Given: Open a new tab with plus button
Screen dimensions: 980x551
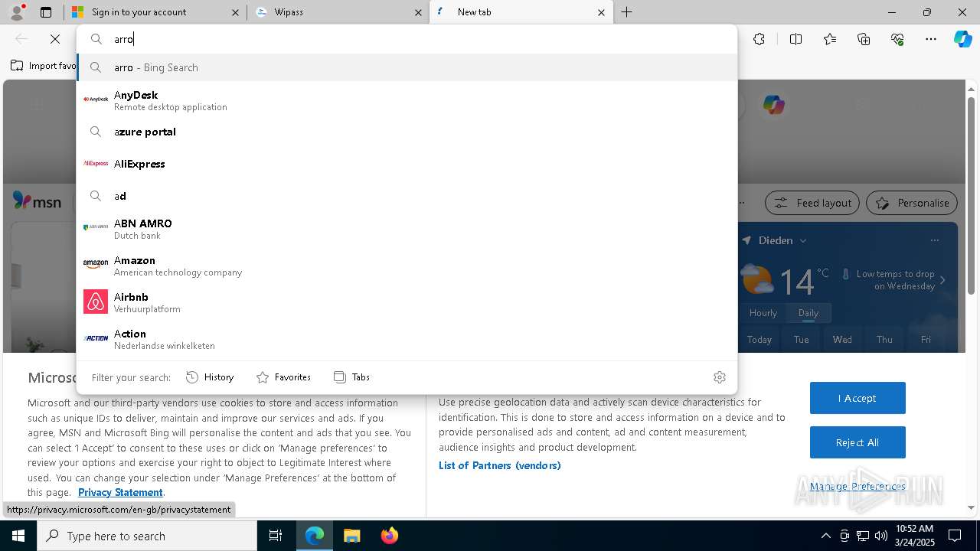Looking at the screenshot, I should click(x=626, y=12).
